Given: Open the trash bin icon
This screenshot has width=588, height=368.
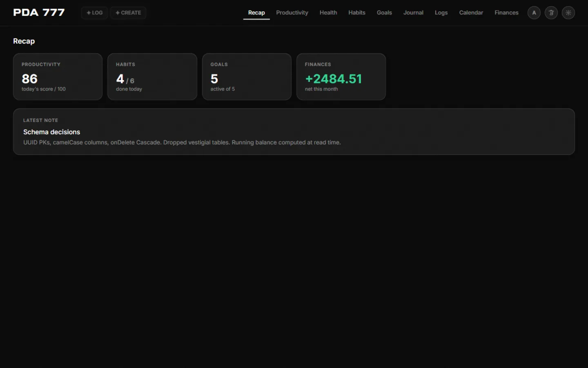Looking at the screenshot, I should click(551, 13).
